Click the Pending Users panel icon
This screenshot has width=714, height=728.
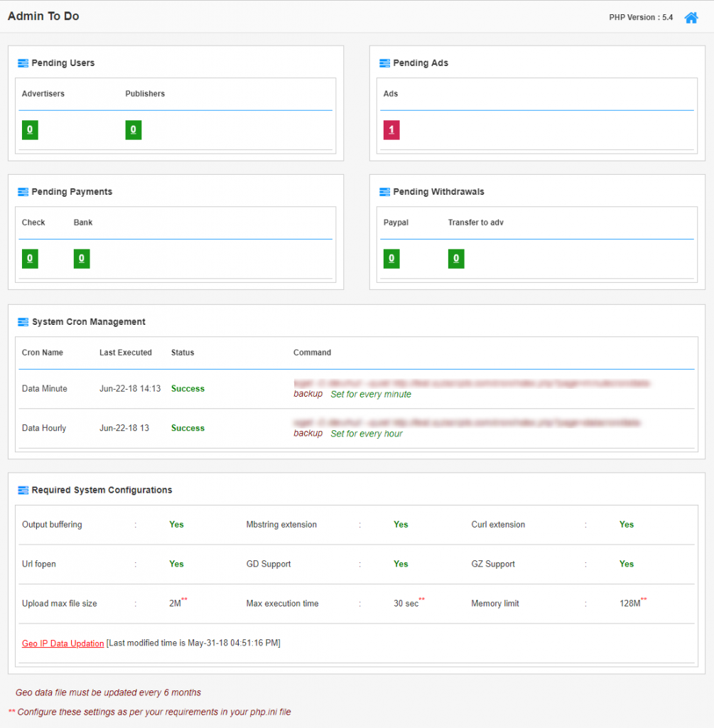point(23,63)
